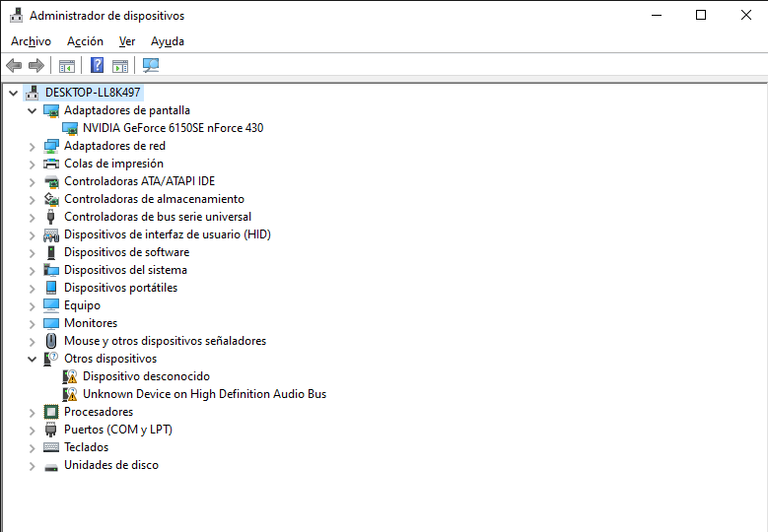
Task: Open the Archivo menu
Action: tap(31, 41)
